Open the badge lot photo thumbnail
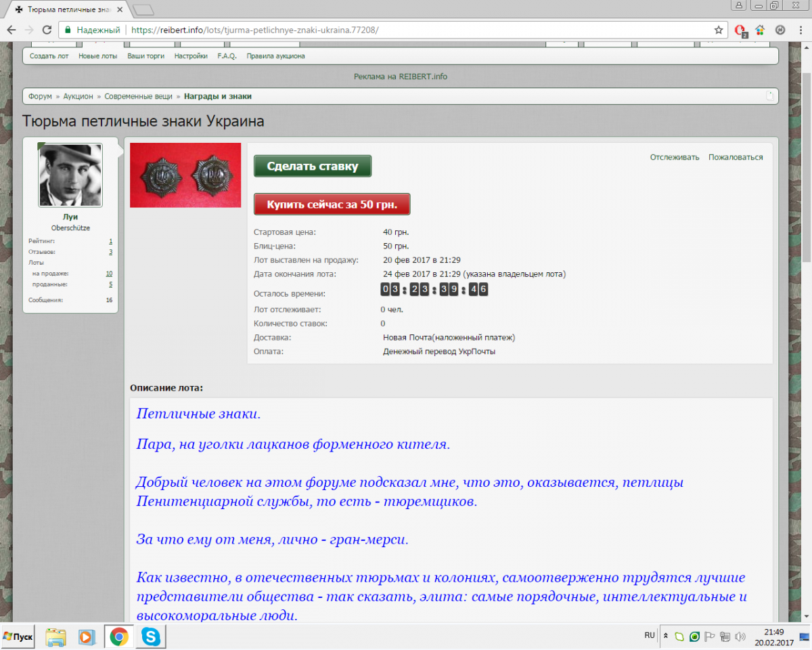 185,175
